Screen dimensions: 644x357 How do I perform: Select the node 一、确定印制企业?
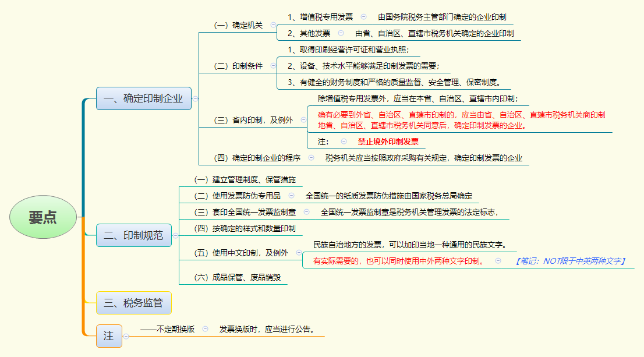click(x=144, y=98)
